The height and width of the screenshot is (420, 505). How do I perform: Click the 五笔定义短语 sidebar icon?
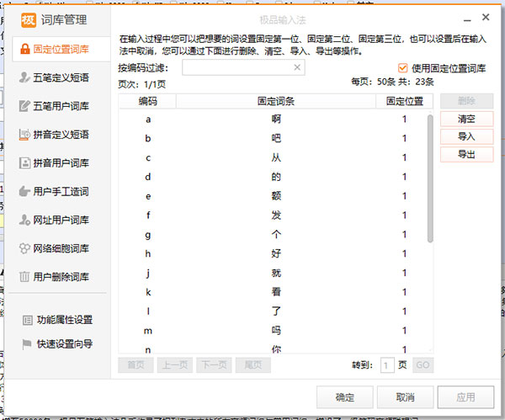coord(24,77)
